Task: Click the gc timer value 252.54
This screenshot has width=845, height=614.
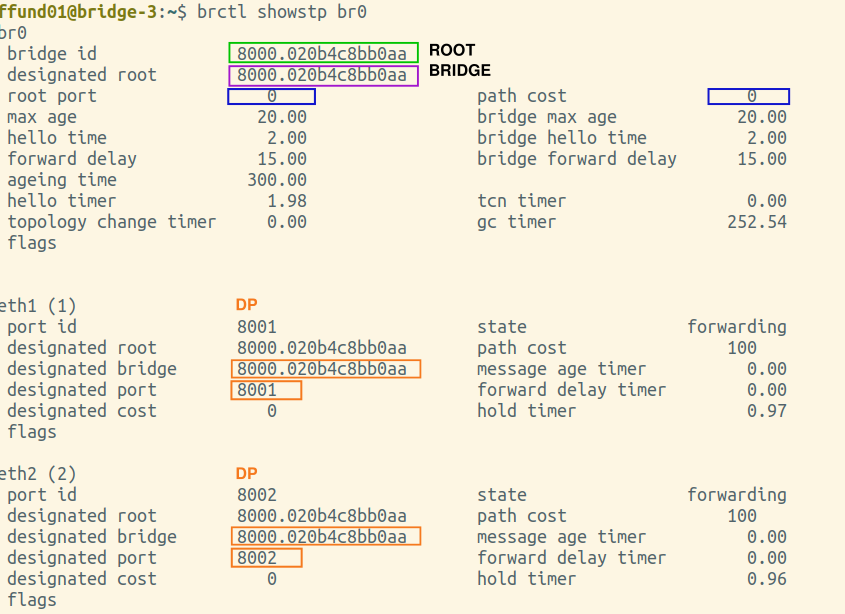Action: click(x=757, y=222)
